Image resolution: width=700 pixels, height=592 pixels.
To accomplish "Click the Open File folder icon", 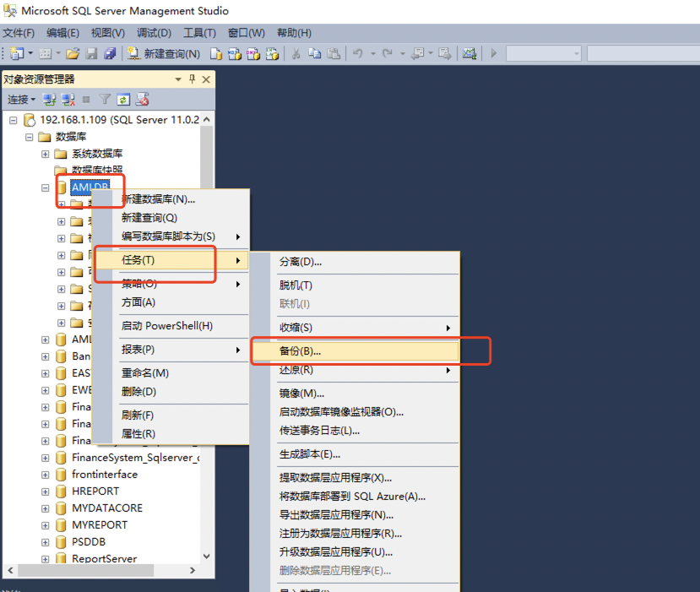I will (73, 53).
